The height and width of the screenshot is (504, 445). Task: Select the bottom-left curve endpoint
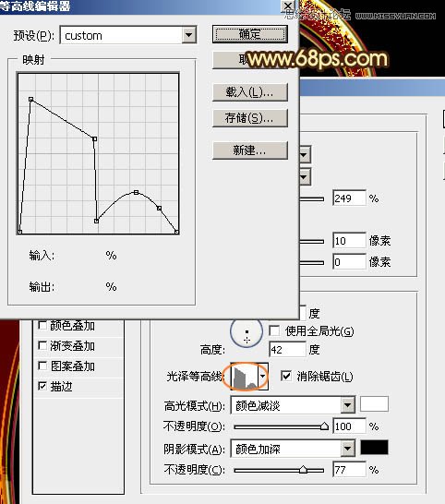coord(20,232)
